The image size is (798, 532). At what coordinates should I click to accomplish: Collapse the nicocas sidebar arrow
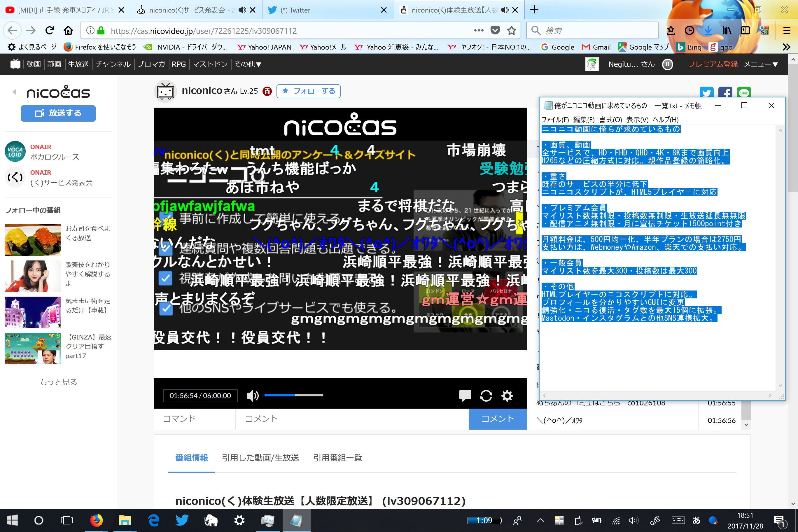tap(14, 92)
